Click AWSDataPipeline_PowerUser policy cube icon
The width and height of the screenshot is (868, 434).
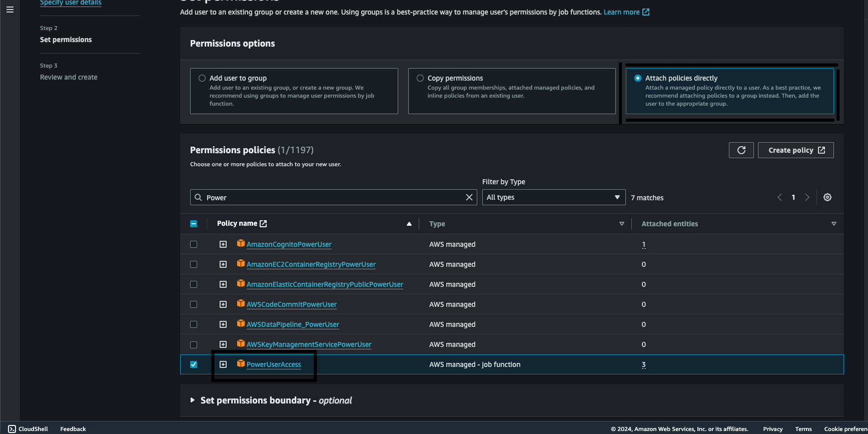pyautogui.click(x=241, y=323)
